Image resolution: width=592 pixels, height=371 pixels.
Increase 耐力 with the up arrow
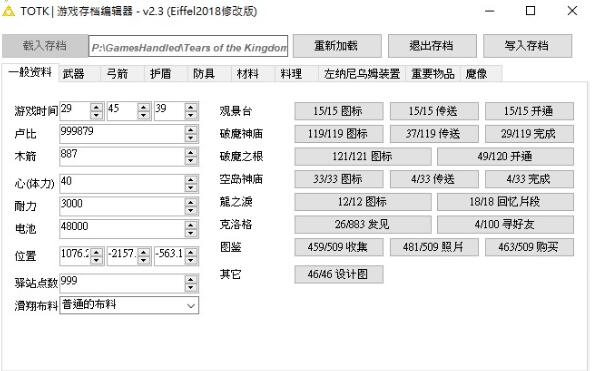click(191, 202)
